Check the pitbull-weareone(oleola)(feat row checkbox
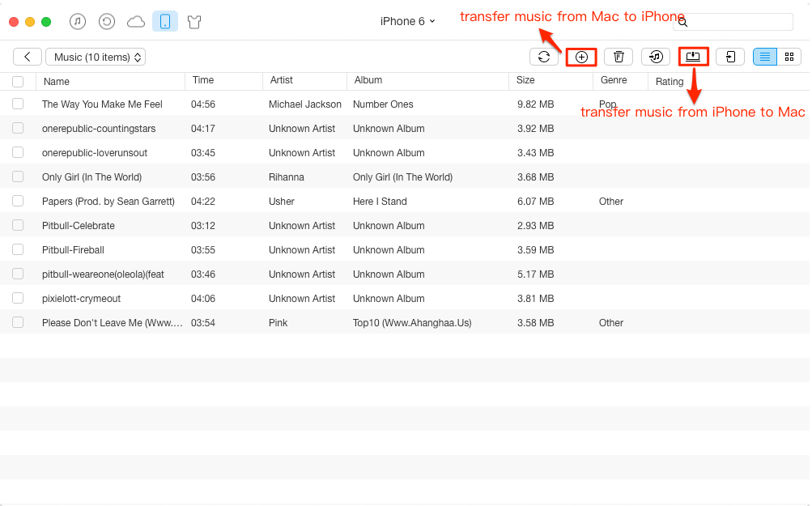The image size is (812, 506). tap(18, 274)
